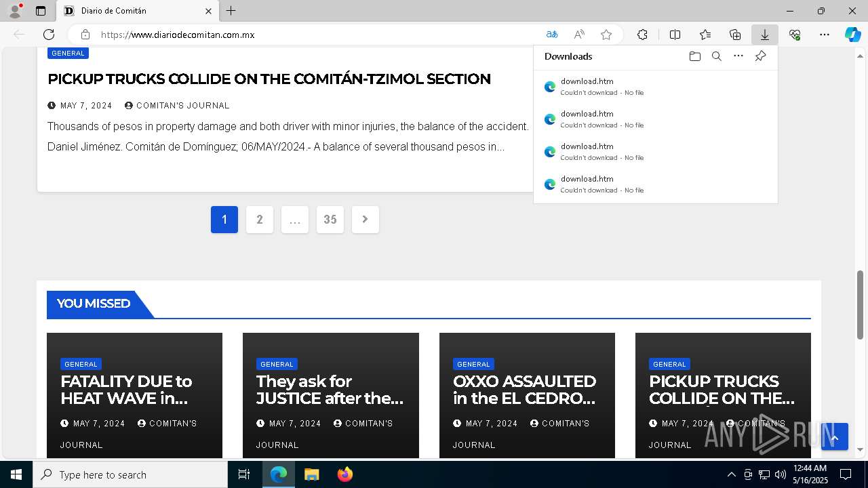This screenshot has height=488, width=868.
Task: Open Browser essentials icon
Action: 795,35
